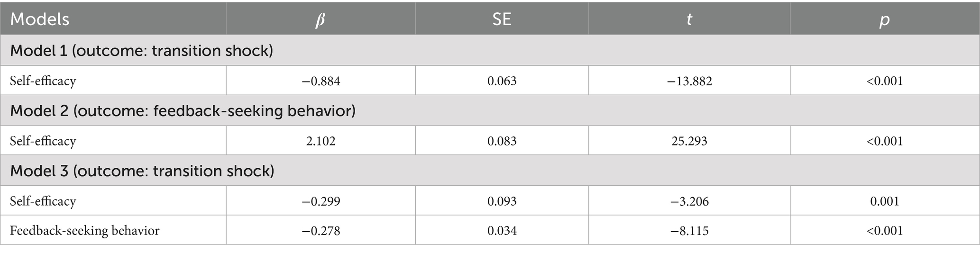Select the Model 1 transition shock row
Viewport: 980px width, 253px height.
pos(141,51)
